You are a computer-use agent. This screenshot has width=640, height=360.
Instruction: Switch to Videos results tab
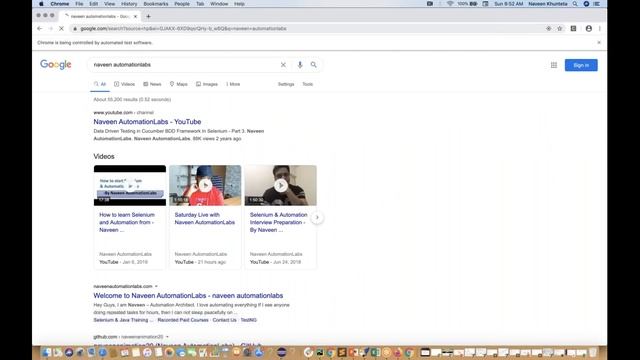click(124, 84)
